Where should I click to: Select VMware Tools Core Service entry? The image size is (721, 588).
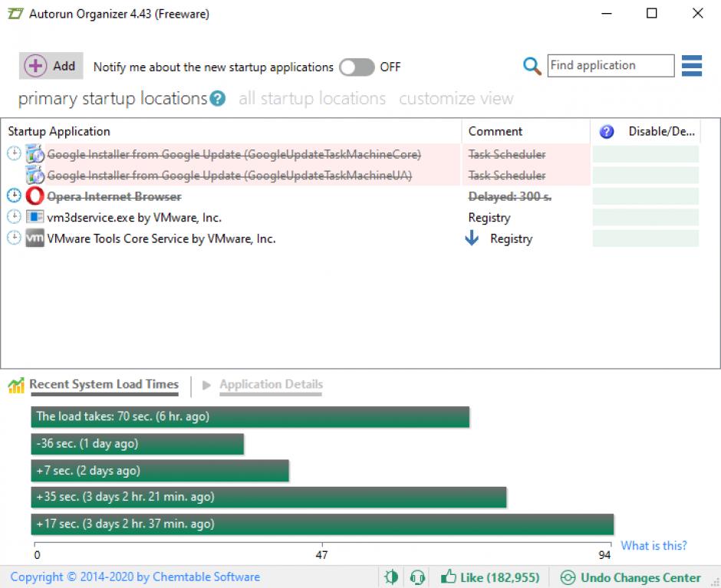161,238
